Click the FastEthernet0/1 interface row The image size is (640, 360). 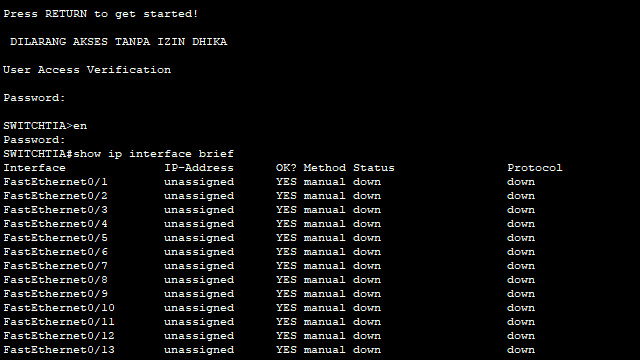click(269, 182)
